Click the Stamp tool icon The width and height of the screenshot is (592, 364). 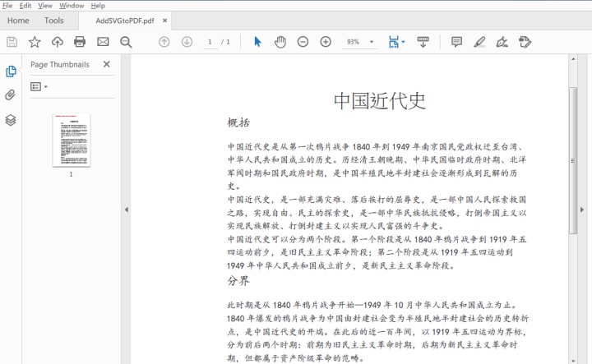tap(525, 41)
